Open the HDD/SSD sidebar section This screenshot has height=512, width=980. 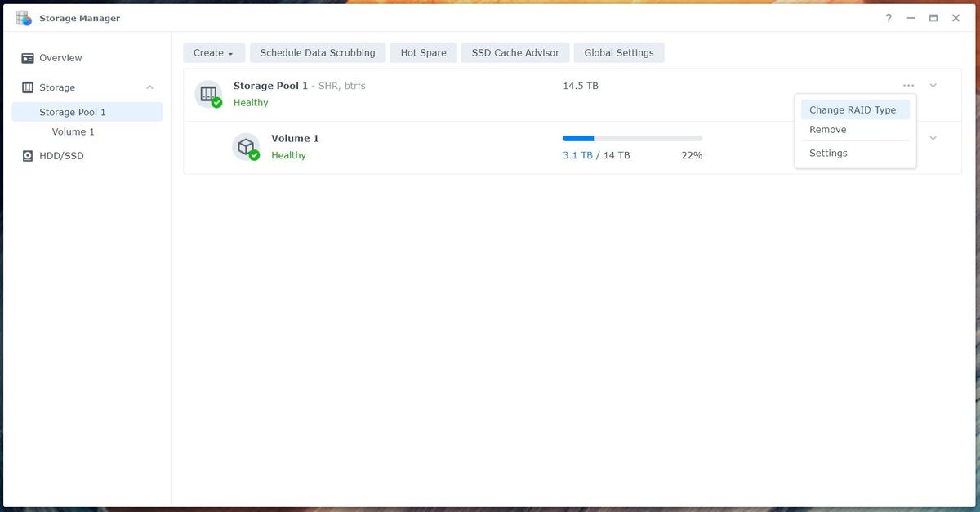click(62, 155)
